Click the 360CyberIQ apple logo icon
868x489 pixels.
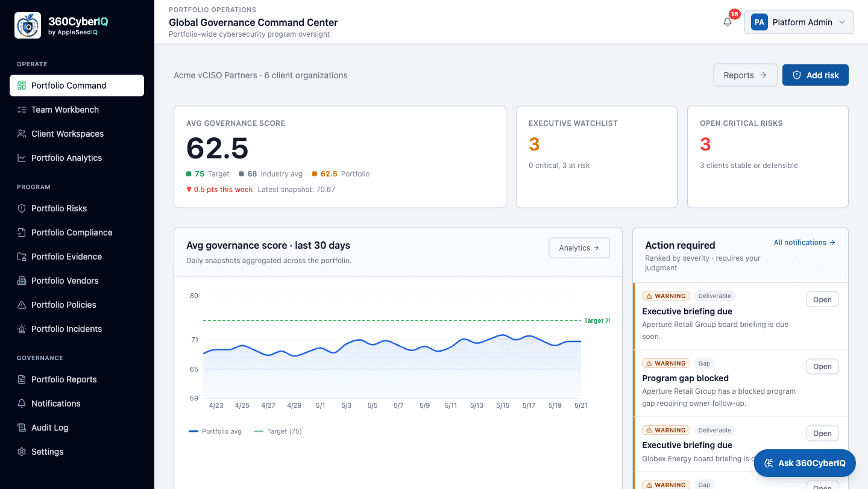point(28,25)
